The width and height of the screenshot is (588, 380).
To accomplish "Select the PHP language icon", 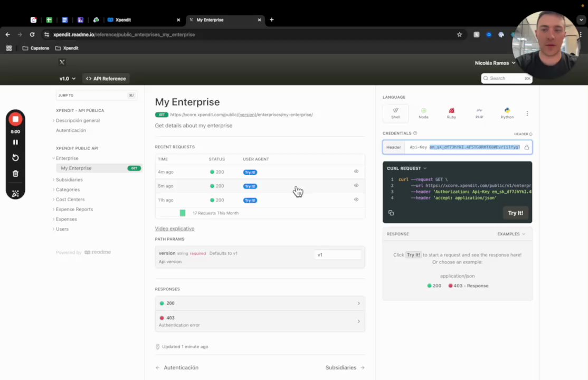I will 479,113.
